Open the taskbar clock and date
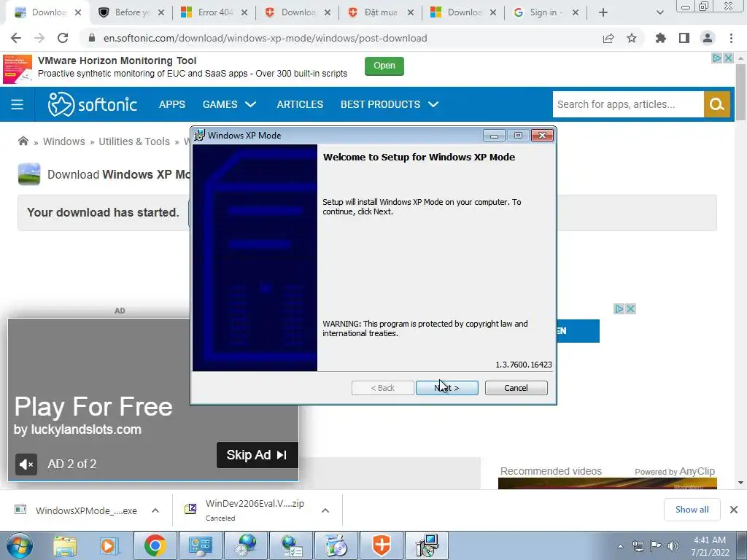The width and height of the screenshot is (747, 560). point(710,546)
